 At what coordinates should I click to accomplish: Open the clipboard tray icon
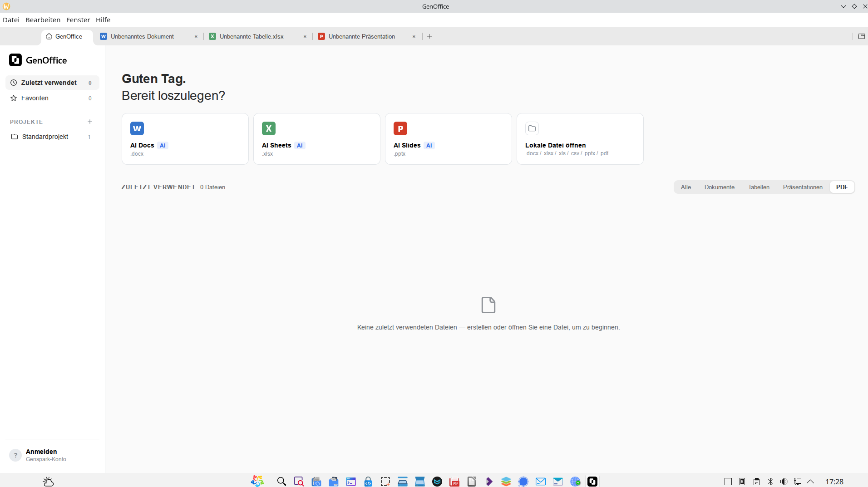click(756, 482)
